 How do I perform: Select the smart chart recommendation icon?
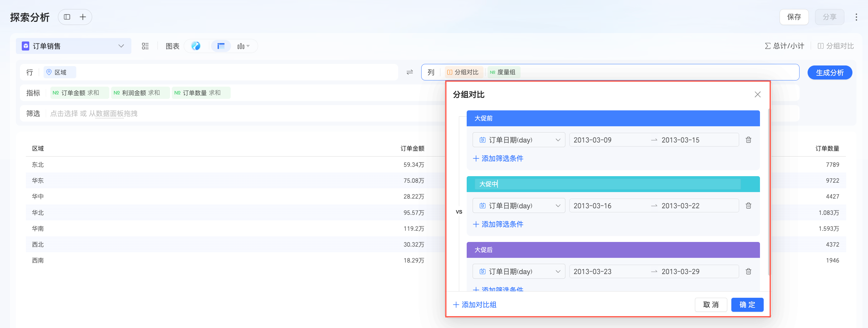196,46
